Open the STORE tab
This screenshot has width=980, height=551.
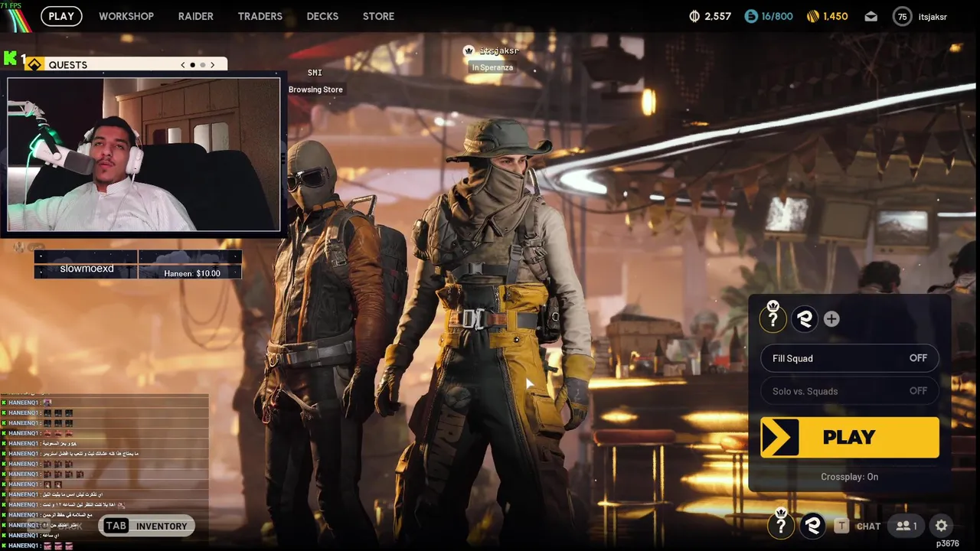[378, 16]
